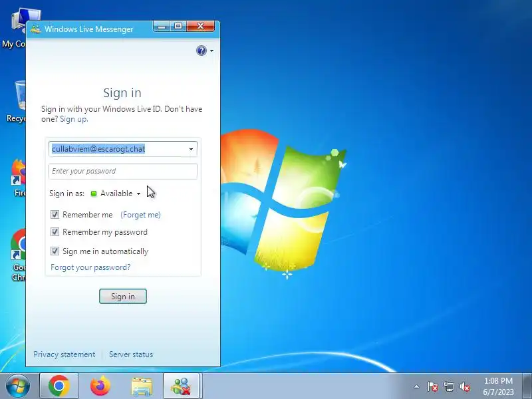Screen dimensions: 532x399
Task: Click the Windows Live Messenger title icon
Action: [x=36, y=29]
